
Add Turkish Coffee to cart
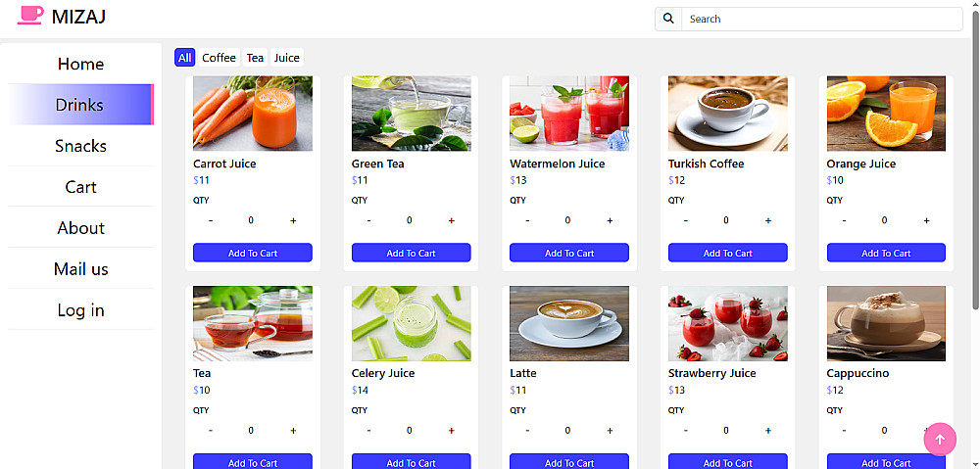[727, 253]
